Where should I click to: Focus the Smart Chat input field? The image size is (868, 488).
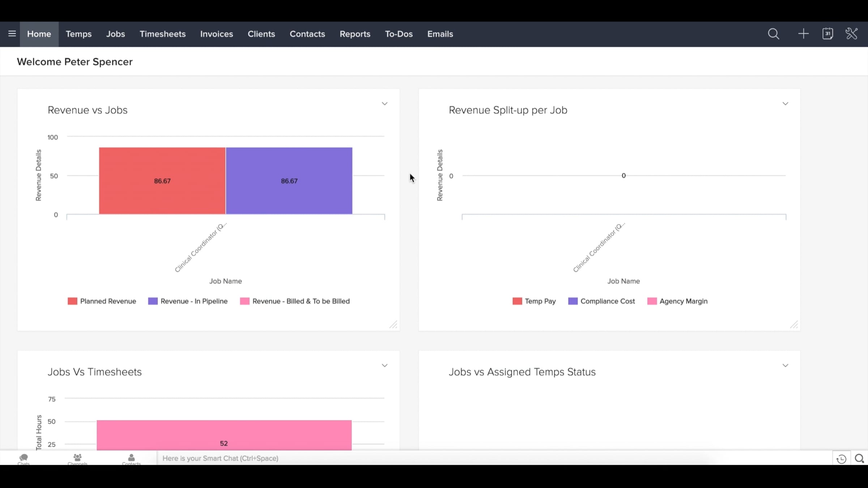pyautogui.click(x=398, y=458)
